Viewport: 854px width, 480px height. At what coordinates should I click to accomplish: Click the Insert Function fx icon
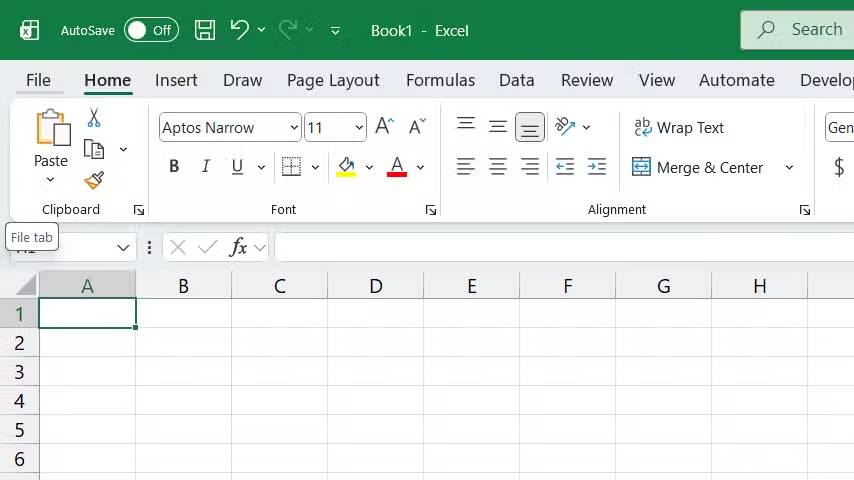coord(238,247)
